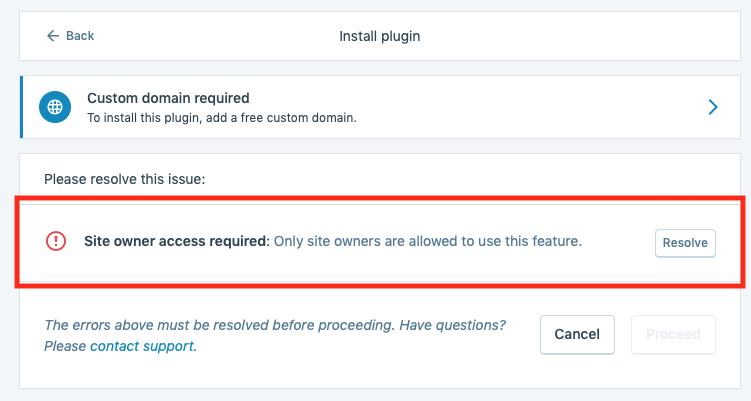The image size is (751, 401).
Task: Click the empty area of the header bar
Action: [575, 36]
